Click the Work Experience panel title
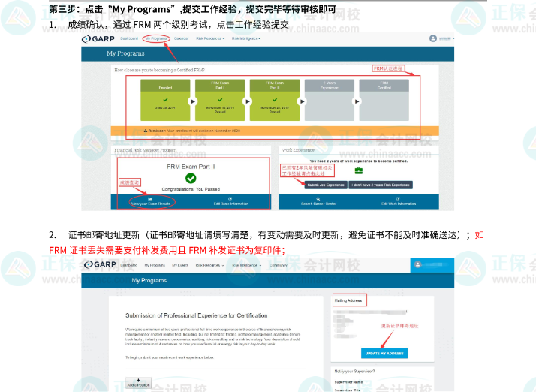536x392 pixels. click(x=298, y=150)
